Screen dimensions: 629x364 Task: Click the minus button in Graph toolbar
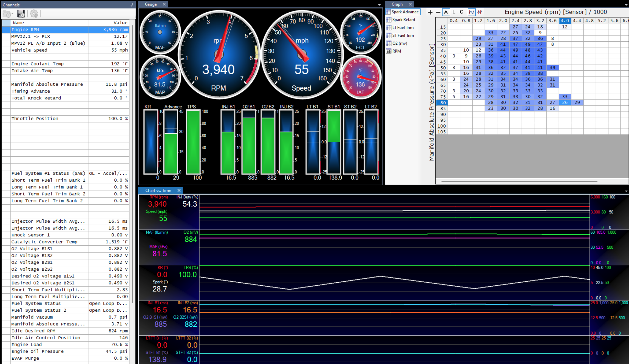[438, 12]
